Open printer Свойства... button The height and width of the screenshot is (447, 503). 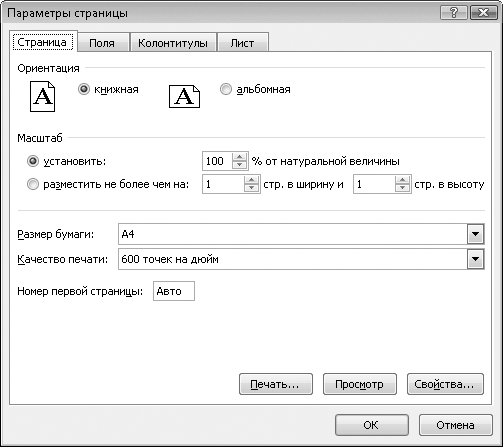[445, 384]
